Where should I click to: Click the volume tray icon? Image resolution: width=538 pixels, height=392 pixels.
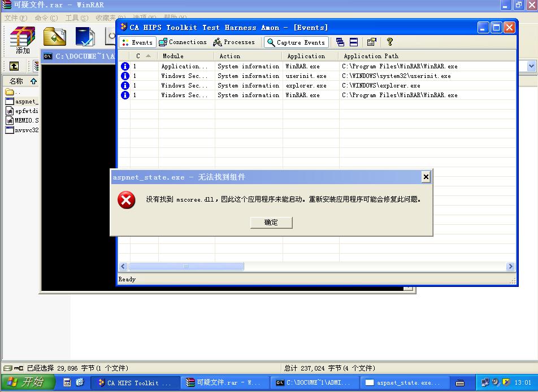click(496, 382)
